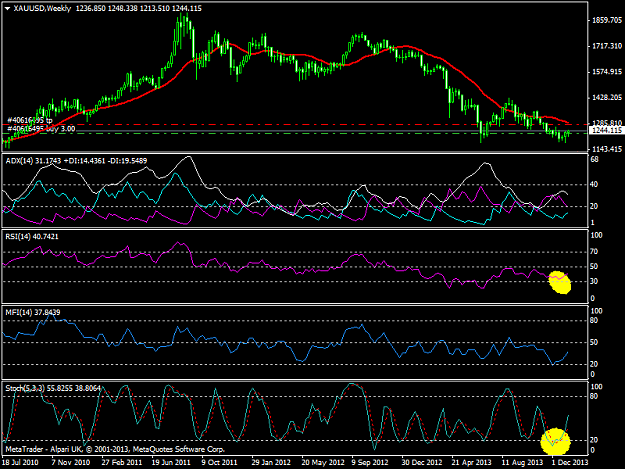Viewport: 625px width, 469px height.
Task: Click the 1859.705 price scale label
Action: pyautogui.click(x=607, y=20)
